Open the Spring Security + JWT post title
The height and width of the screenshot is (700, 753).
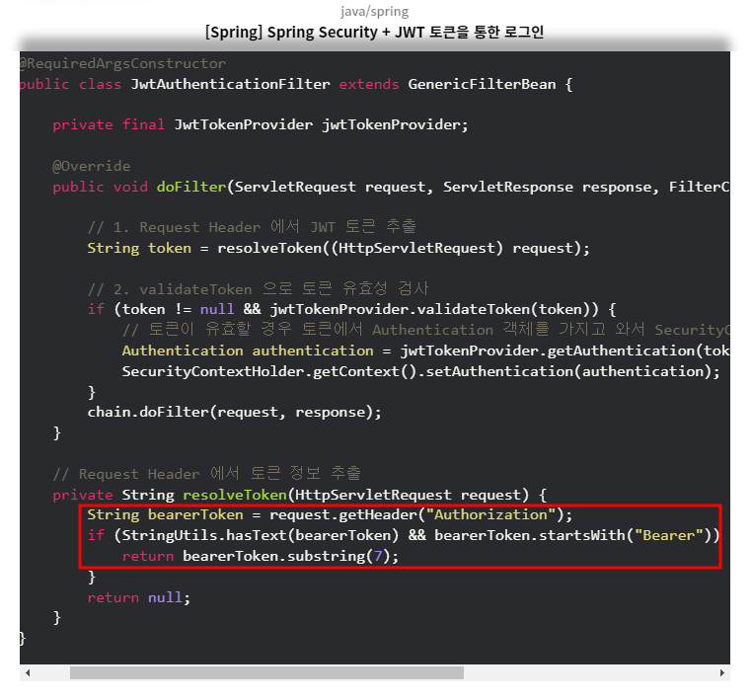pyautogui.click(x=375, y=33)
